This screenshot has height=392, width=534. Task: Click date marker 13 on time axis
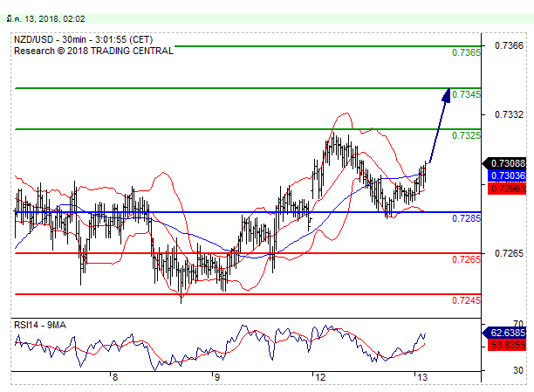click(x=422, y=377)
